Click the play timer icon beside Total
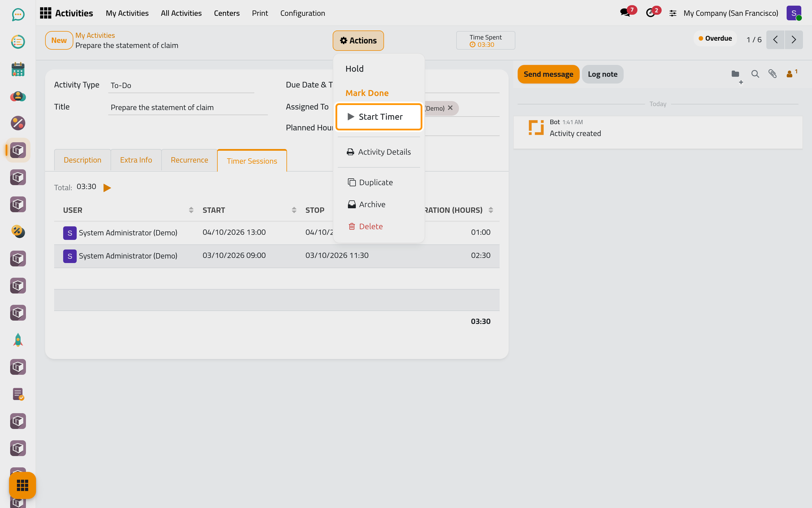The height and width of the screenshot is (508, 812). (x=107, y=188)
